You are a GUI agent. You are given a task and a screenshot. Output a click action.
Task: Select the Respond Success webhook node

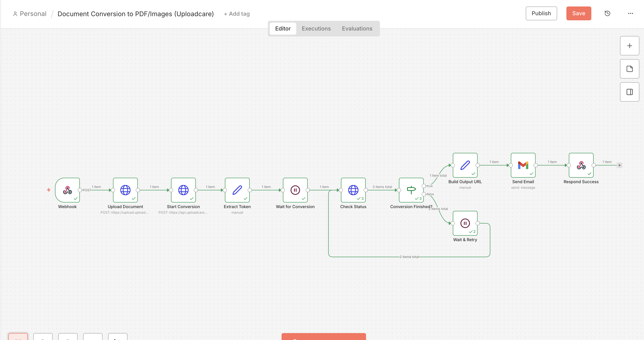(x=581, y=165)
